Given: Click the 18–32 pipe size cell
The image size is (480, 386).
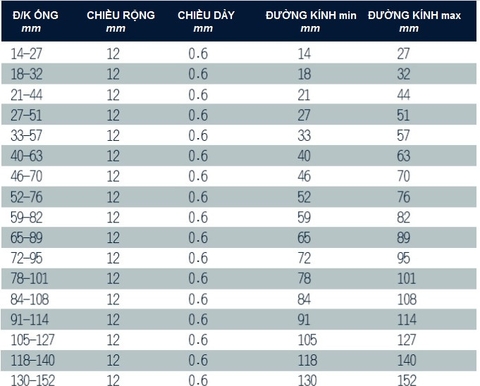Looking at the screenshot, I should coord(26,74).
